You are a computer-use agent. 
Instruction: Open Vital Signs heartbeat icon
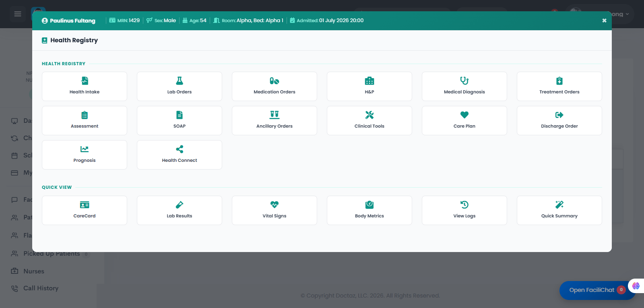pos(275,205)
